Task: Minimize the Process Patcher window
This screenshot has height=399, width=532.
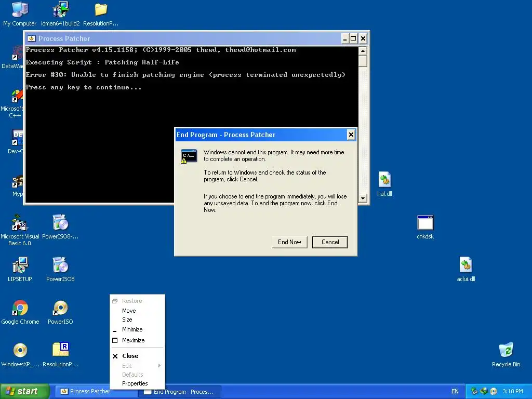Action: click(x=345, y=38)
